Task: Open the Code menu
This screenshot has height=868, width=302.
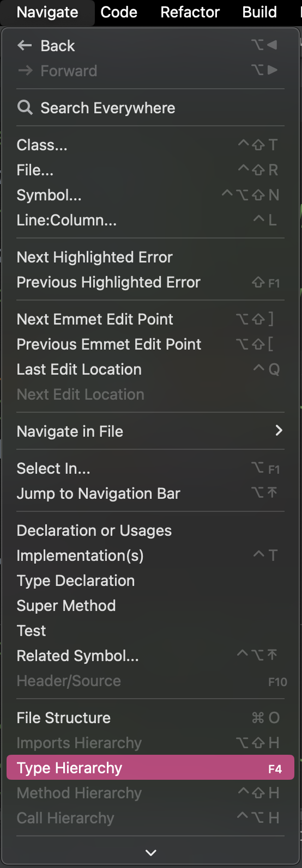Action: pyautogui.click(x=119, y=12)
